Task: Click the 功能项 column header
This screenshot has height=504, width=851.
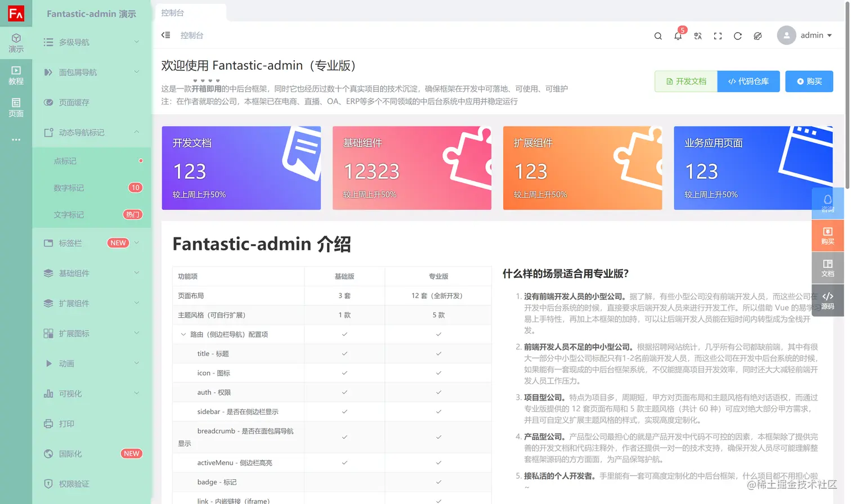Action: tap(239, 276)
